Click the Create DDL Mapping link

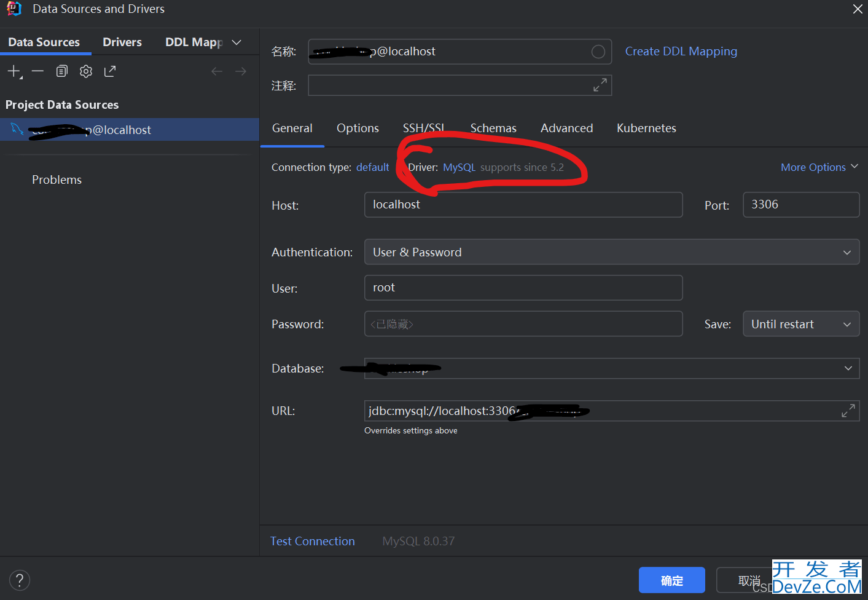tap(681, 52)
